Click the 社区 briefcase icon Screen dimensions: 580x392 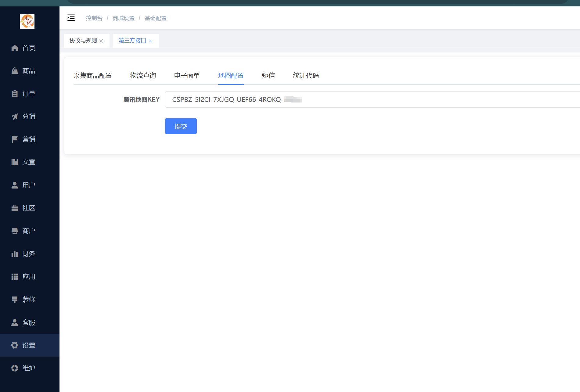click(15, 208)
